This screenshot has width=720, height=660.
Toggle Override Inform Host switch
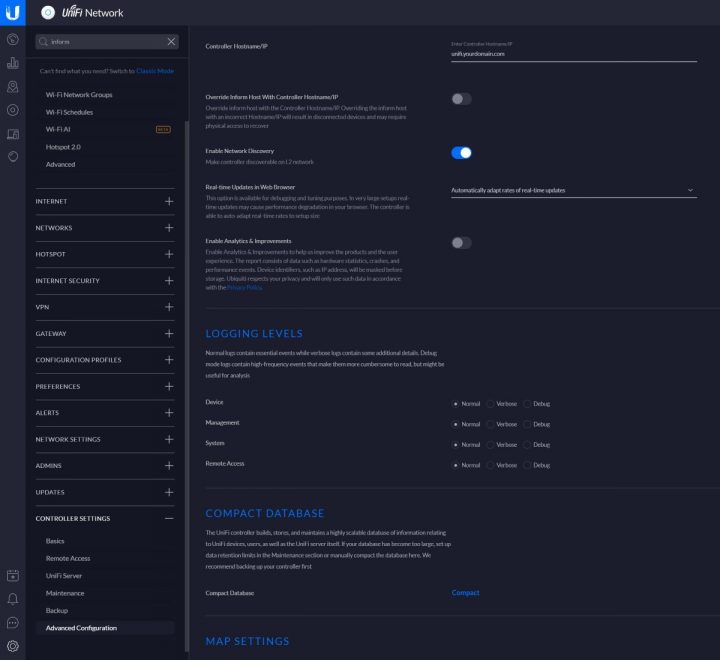(461, 99)
